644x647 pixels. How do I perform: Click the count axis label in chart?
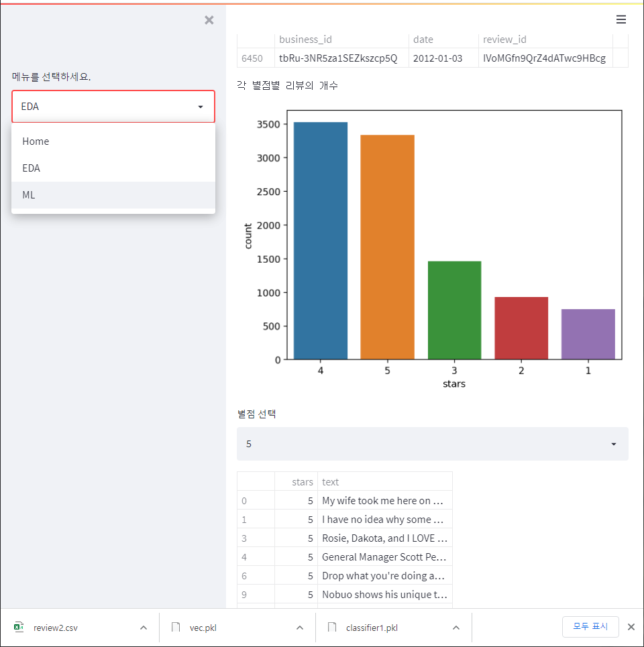(x=248, y=236)
